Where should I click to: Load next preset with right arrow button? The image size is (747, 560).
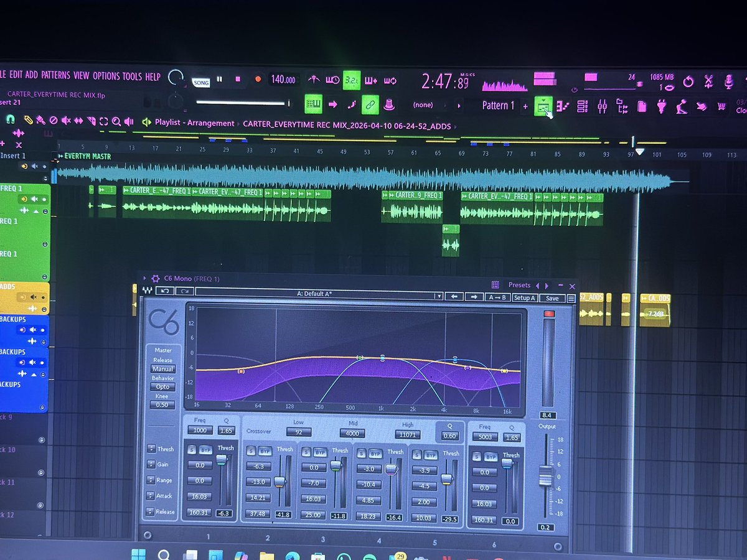click(x=474, y=297)
